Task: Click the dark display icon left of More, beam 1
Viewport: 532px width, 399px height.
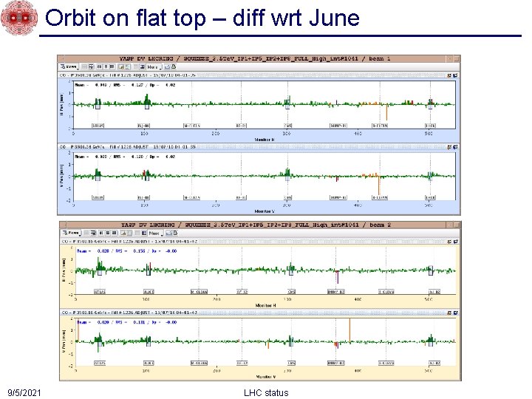Action: click(x=142, y=66)
